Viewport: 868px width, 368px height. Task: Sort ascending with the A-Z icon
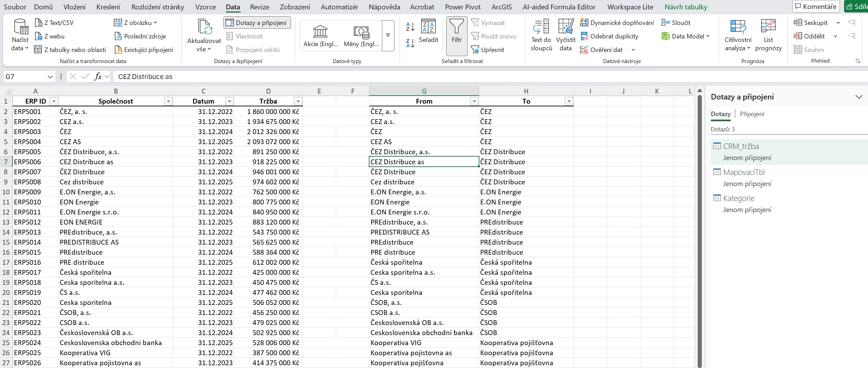pos(410,26)
